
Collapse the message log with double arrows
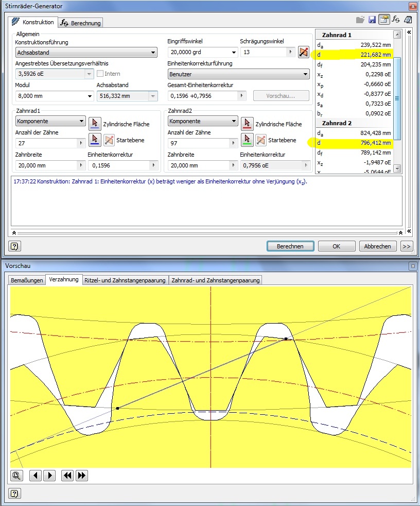tap(14, 232)
